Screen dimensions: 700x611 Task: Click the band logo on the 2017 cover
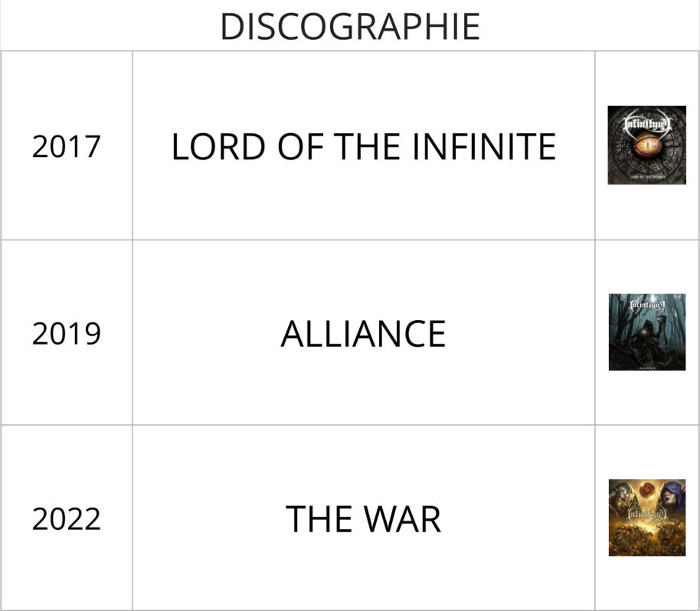click(x=646, y=123)
